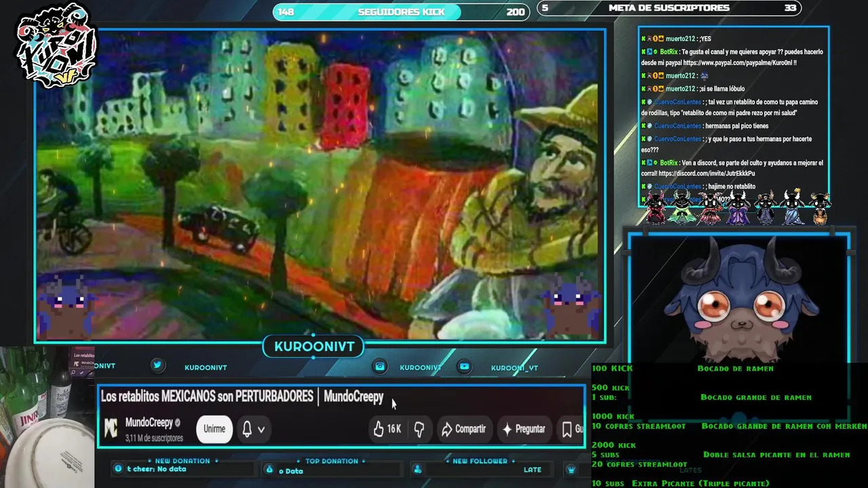Click the KUROONIVT nameplate under the video
Screen dimensions: 868x488
pyautogui.click(x=314, y=347)
